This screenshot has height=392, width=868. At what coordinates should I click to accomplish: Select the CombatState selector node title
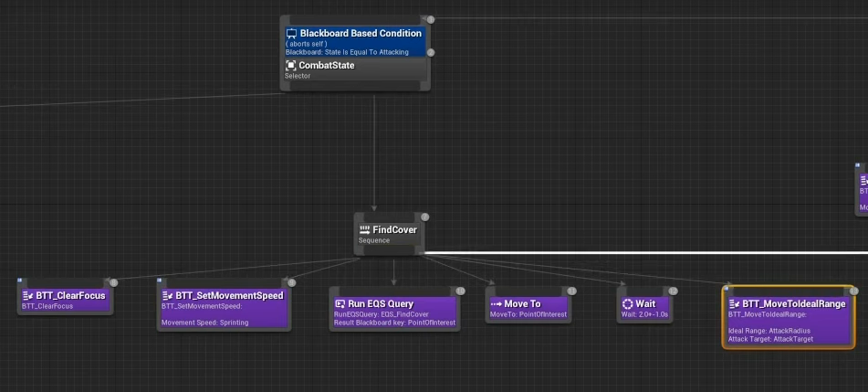(326, 66)
